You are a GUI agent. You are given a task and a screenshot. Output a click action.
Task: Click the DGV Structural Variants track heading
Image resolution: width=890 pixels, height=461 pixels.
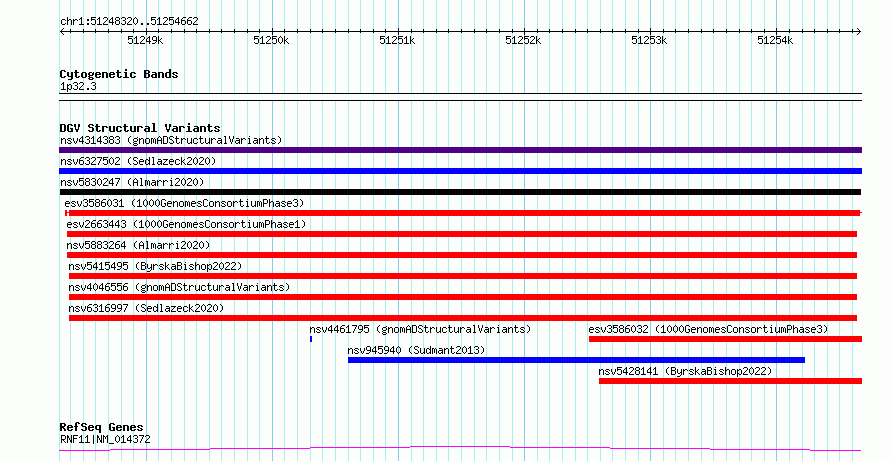[140, 128]
